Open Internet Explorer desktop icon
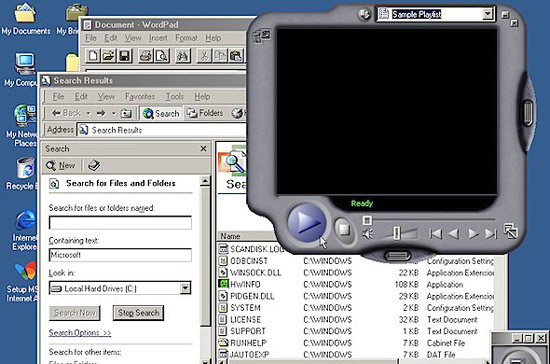Screen dimensions: 550x364 [x=25, y=230]
